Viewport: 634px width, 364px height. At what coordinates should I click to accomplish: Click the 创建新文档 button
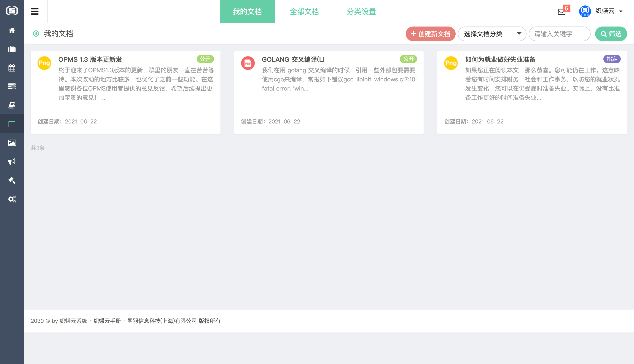430,34
